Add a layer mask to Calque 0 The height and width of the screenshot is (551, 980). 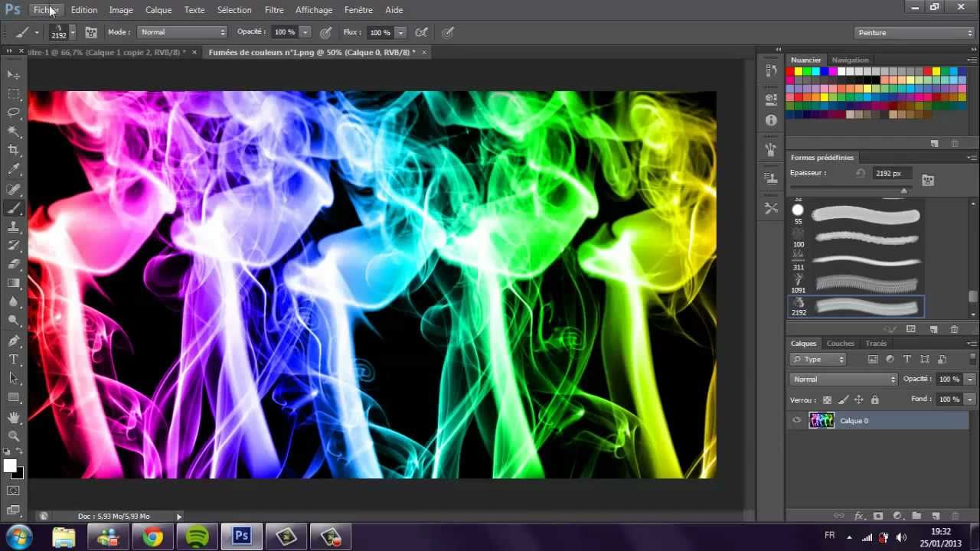[x=878, y=517]
